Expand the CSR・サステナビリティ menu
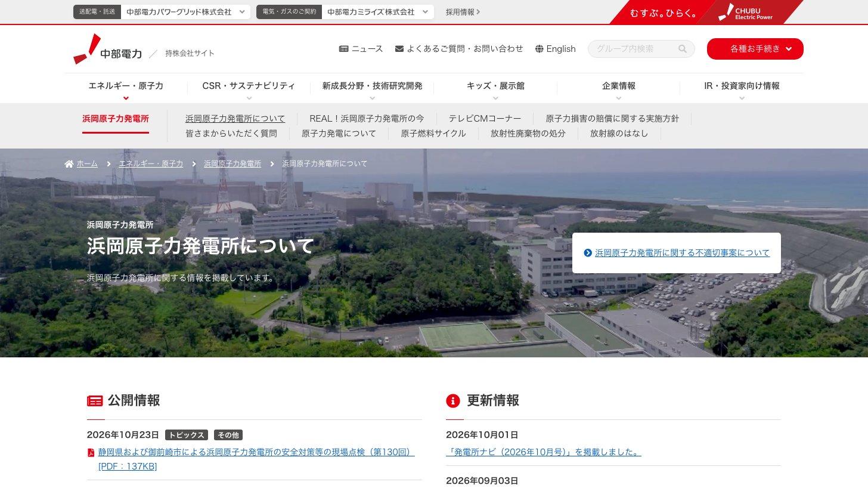Image resolution: width=868 pixels, height=488 pixels. tap(249, 88)
